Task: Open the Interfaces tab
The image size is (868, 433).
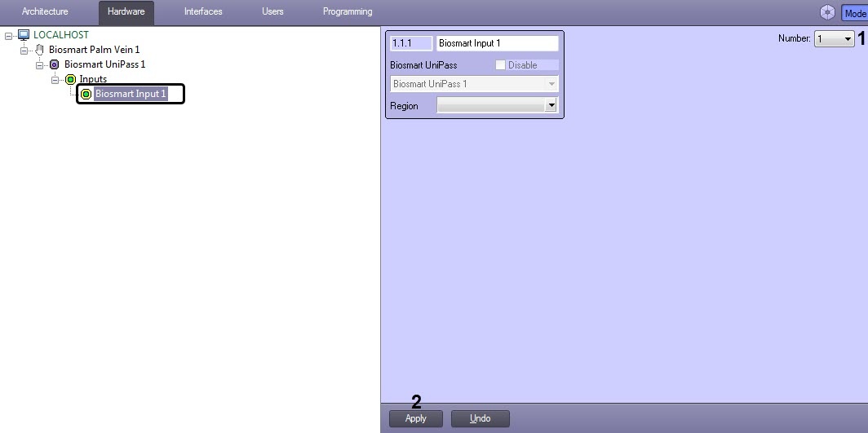Action: [203, 11]
